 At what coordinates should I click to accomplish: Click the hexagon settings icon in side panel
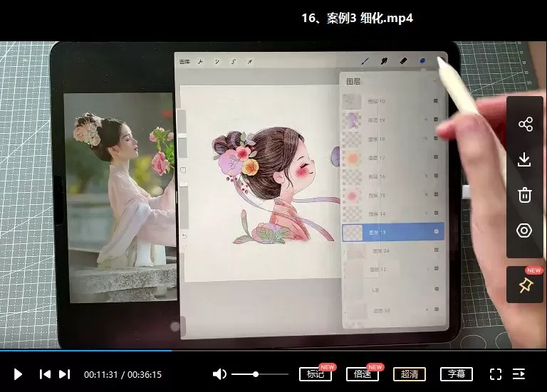pyautogui.click(x=524, y=231)
